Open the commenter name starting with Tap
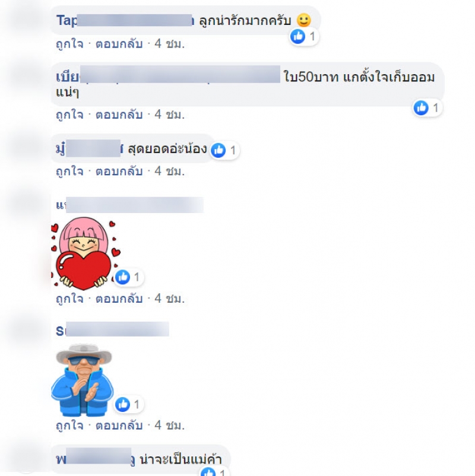 point(125,20)
